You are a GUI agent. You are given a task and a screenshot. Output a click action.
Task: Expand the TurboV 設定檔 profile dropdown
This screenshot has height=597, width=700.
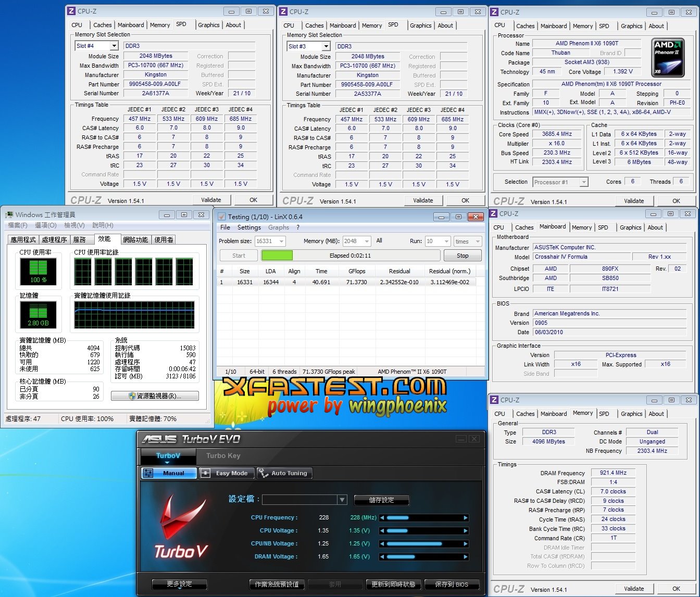(x=342, y=500)
